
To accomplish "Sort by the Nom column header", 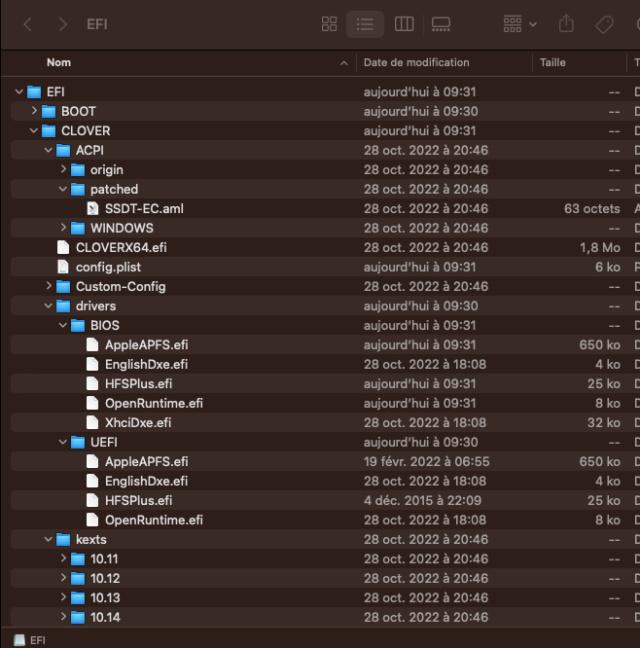I will point(59,62).
